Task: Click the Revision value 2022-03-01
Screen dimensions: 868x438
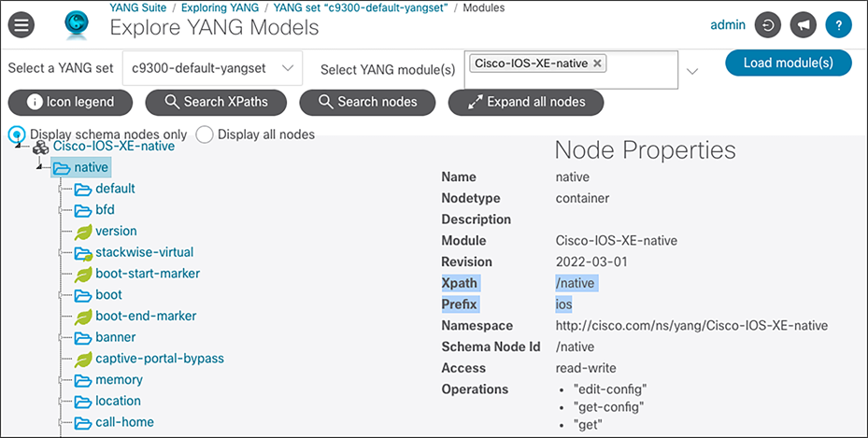Action: pyautogui.click(x=591, y=262)
